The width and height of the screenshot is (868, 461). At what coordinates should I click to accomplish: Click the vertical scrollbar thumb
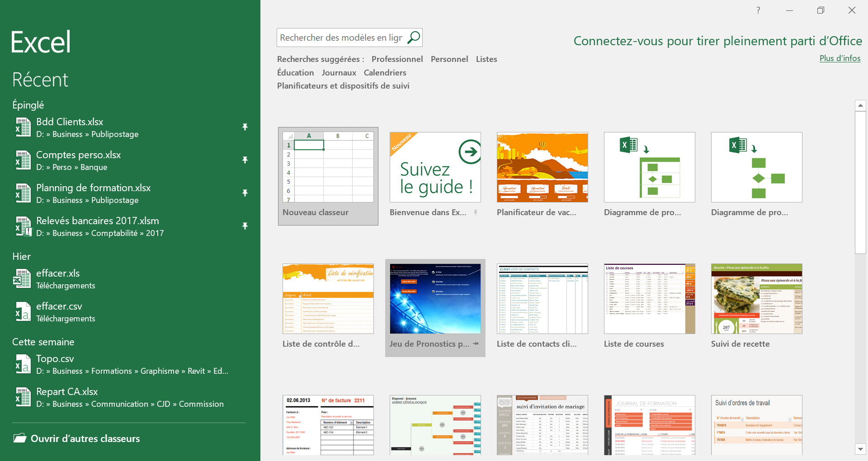pos(860,183)
